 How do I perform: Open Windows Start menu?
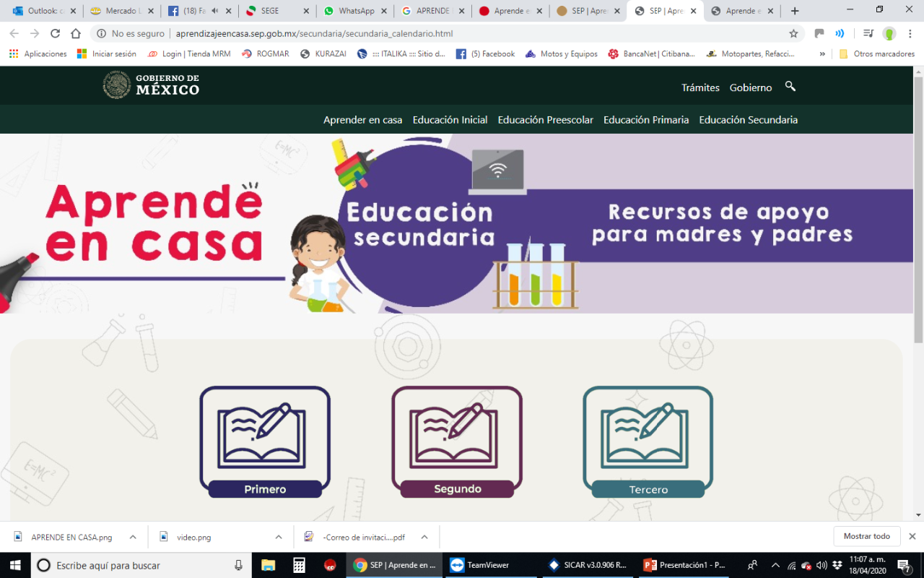coord(14,565)
